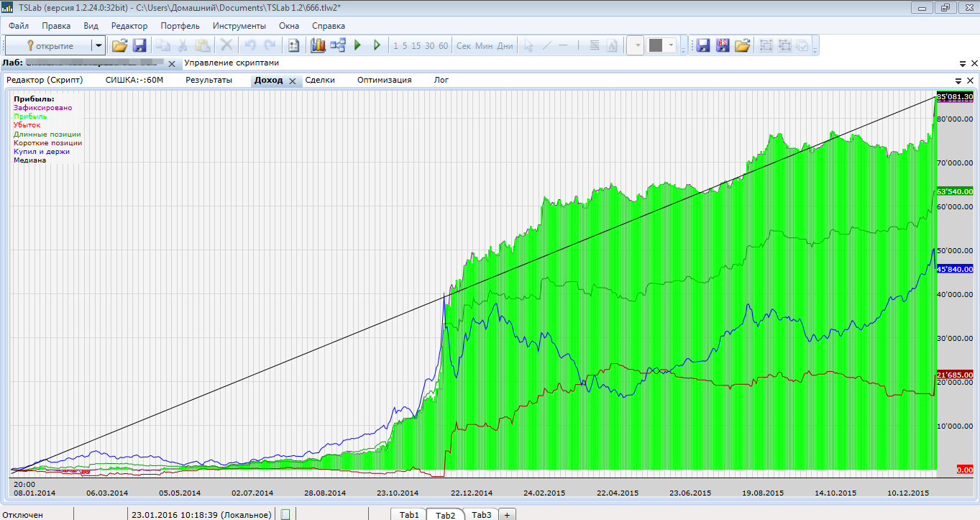
Task: Click the greyed-out Copy icon
Action: [163, 45]
